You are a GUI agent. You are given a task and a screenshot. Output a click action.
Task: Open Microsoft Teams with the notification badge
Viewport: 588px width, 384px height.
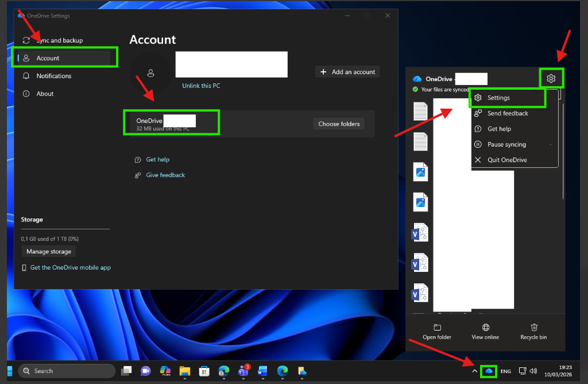click(243, 370)
